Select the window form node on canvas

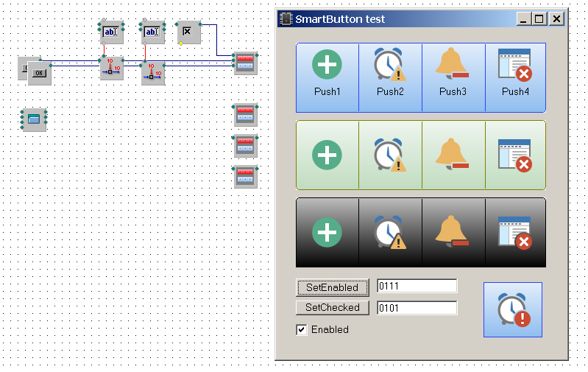(34, 119)
